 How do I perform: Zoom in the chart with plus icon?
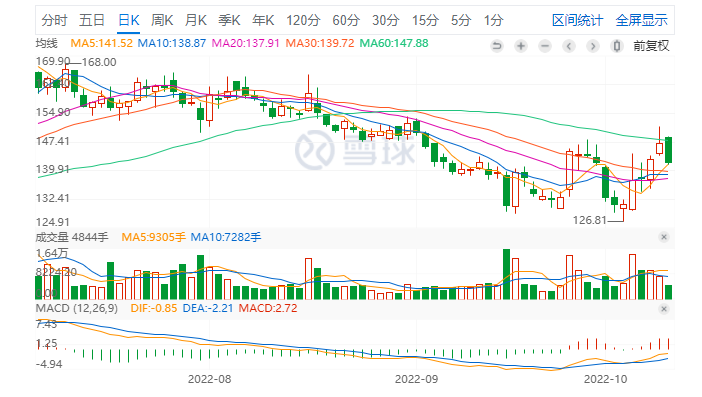point(521,46)
